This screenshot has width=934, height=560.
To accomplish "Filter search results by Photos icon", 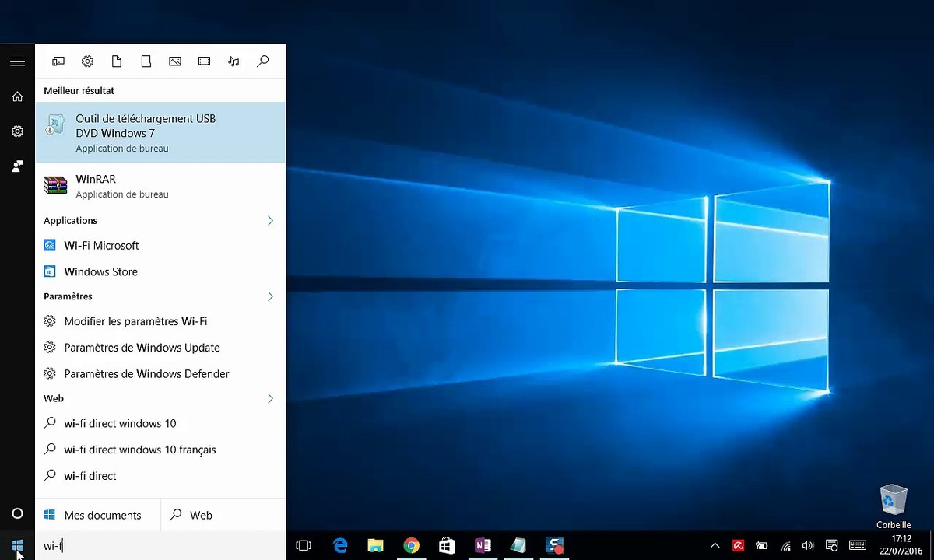I will pos(175,61).
